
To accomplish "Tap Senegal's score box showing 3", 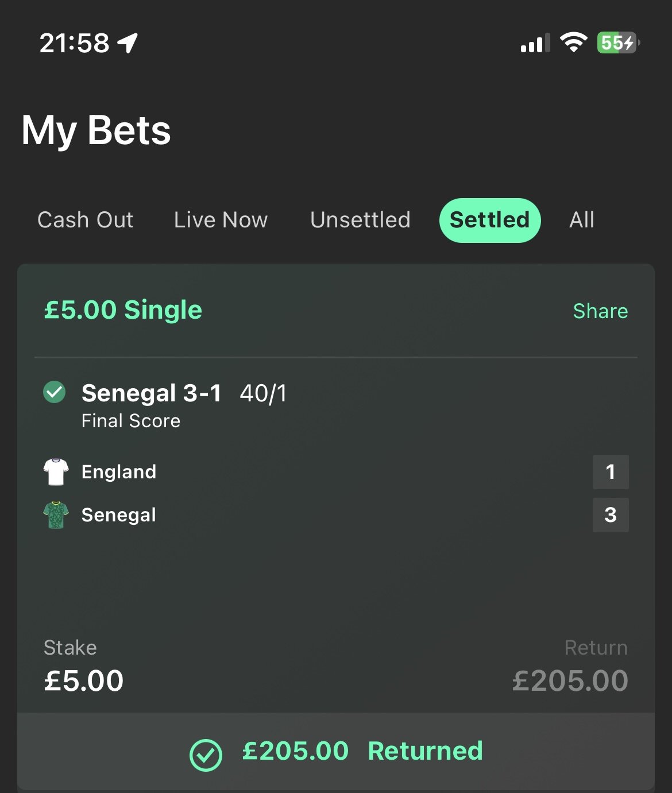I will coord(610,515).
